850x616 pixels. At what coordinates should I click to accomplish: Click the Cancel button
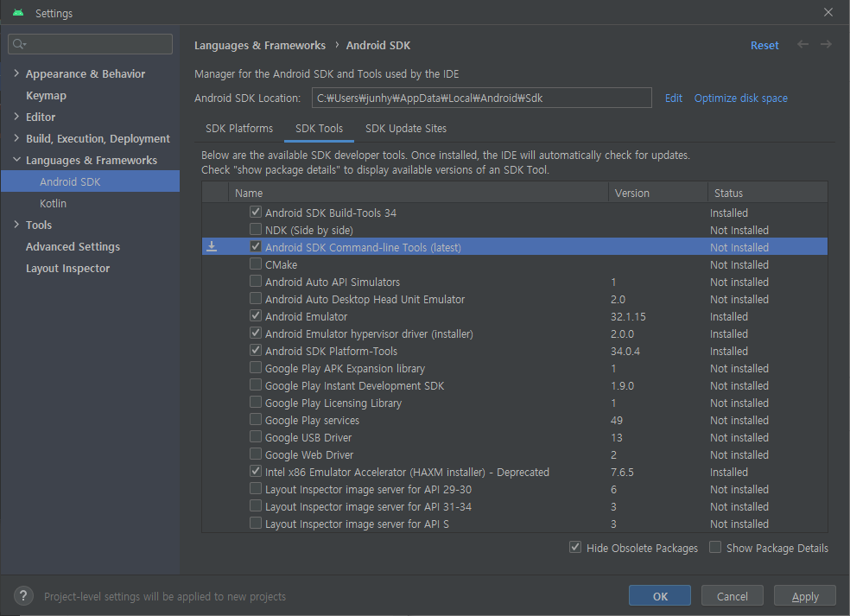tap(732, 596)
